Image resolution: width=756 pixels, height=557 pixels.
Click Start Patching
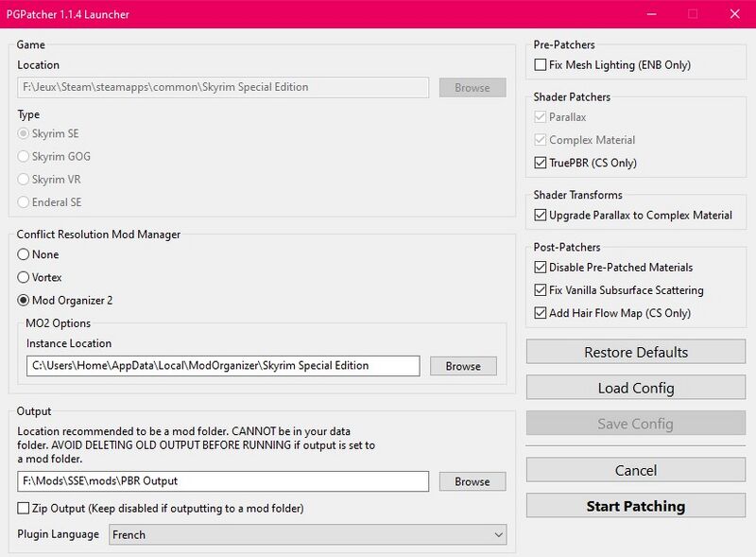[x=635, y=506]
